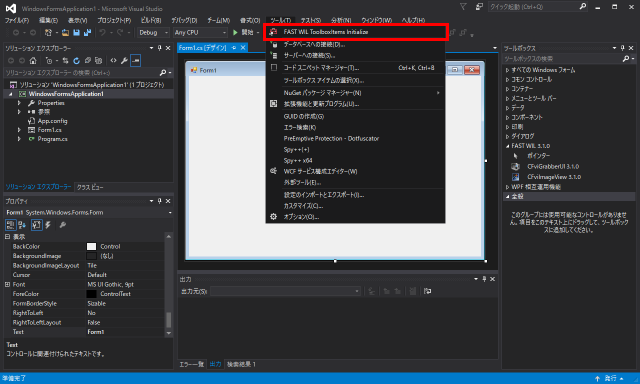This screenshot has height=384, width=640.
Task: Choose FAST WIL ToolboxItems Initialize menu entry
Action: click(x=355, y=32)
